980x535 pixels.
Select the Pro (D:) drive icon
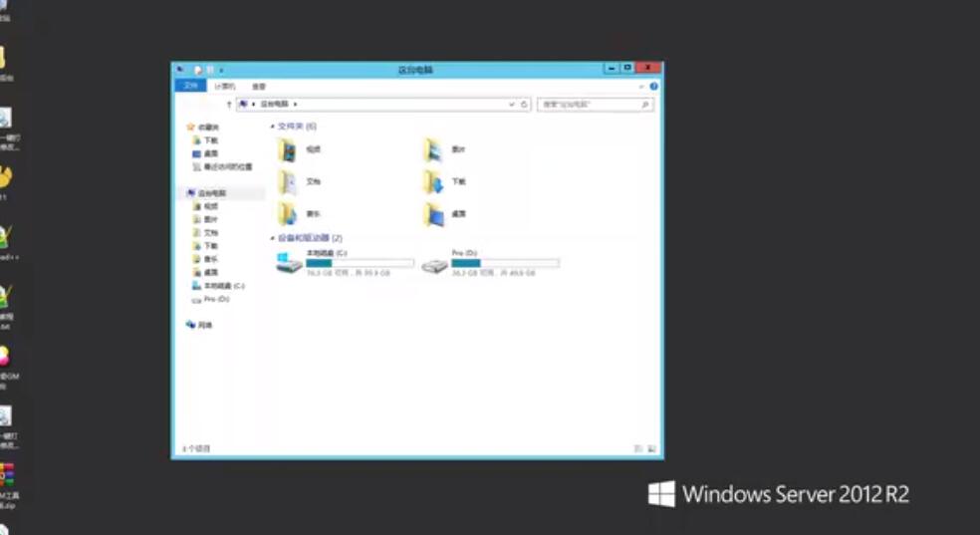pos(434,264)
